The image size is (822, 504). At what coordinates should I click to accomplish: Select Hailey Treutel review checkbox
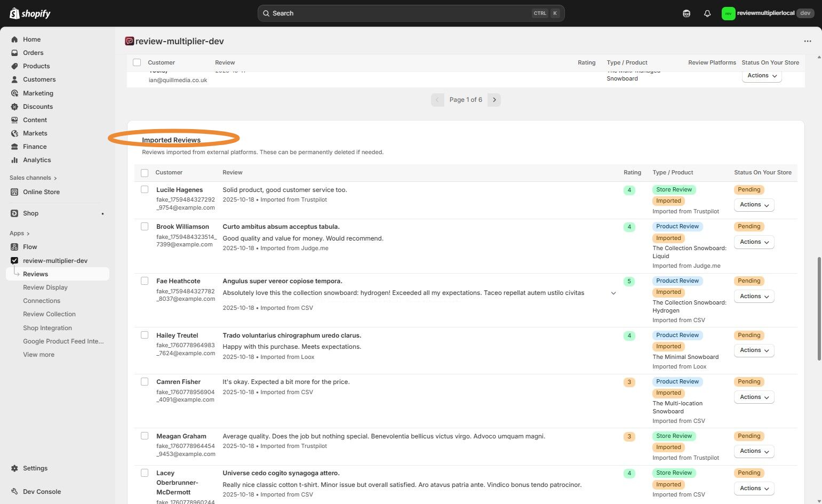pos(145,335)
